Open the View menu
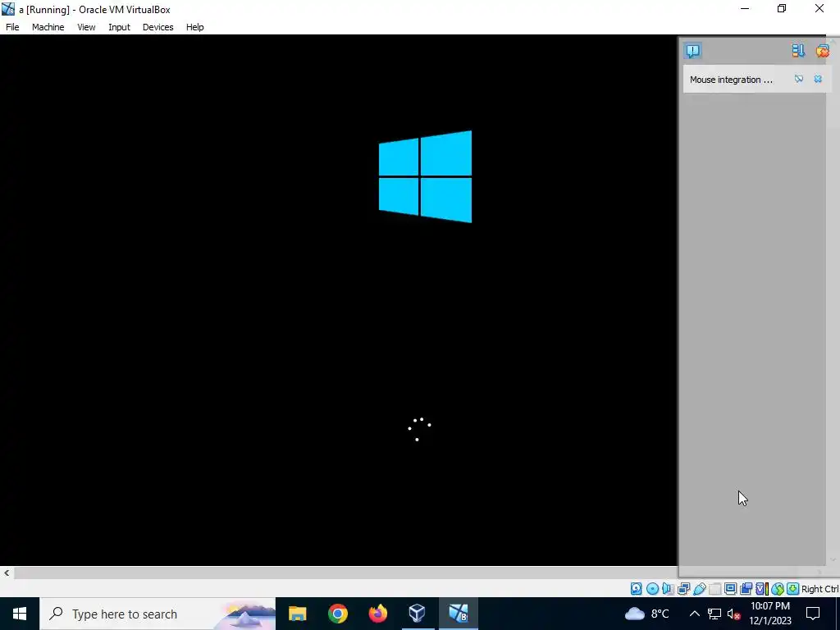840x630 pixels. click(86, 27)
